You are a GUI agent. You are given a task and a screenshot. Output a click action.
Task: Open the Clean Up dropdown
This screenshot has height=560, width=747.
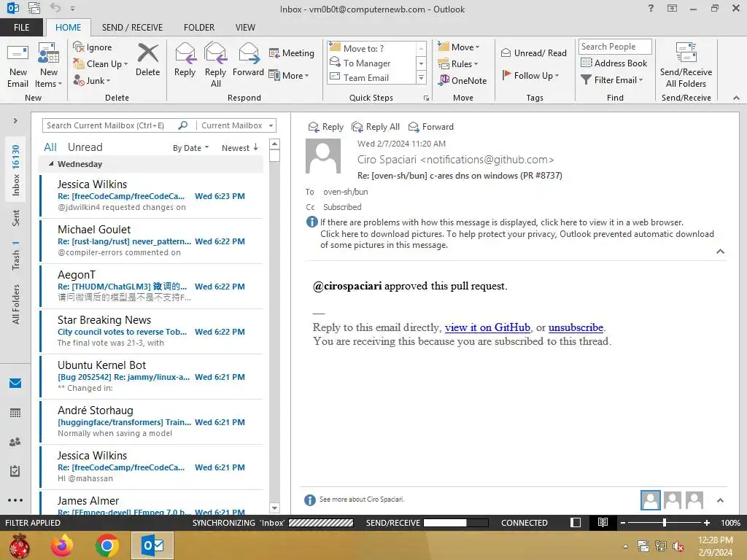click(x=101, y=64)
